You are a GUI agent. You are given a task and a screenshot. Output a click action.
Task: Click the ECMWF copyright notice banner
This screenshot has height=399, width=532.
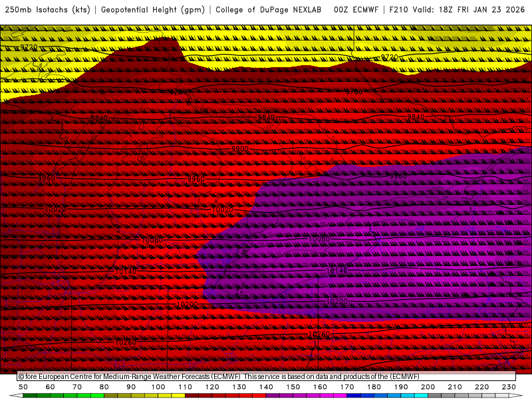(x=267, y=376)
